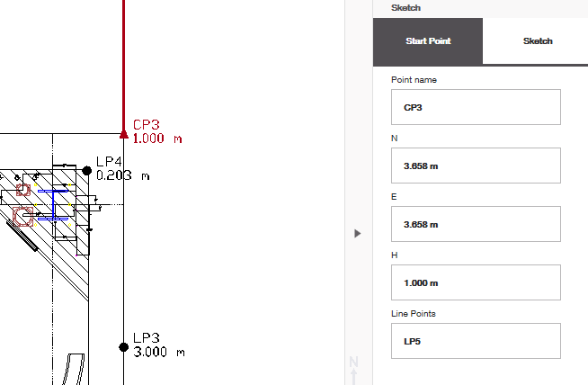Click the north arrow compass indicator

[x=354, y=367]
